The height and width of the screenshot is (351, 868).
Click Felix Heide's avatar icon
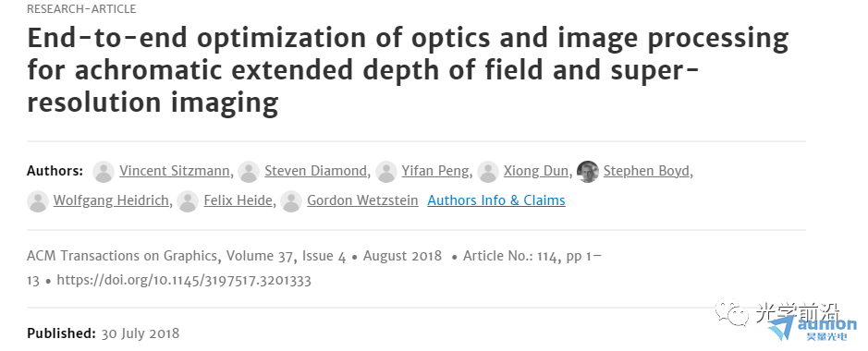coord(188,201)
